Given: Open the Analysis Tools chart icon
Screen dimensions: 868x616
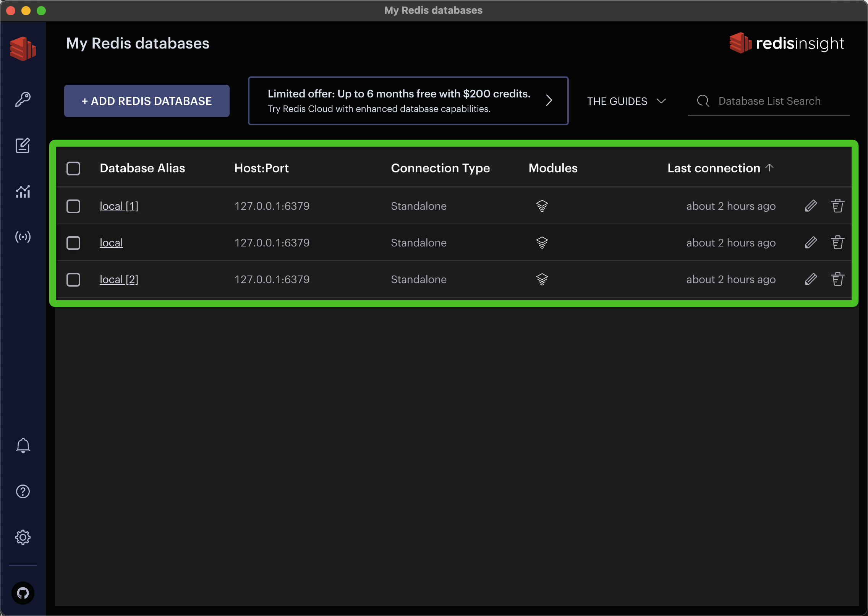Looking at the screenshot, I should tap(23, 191).
